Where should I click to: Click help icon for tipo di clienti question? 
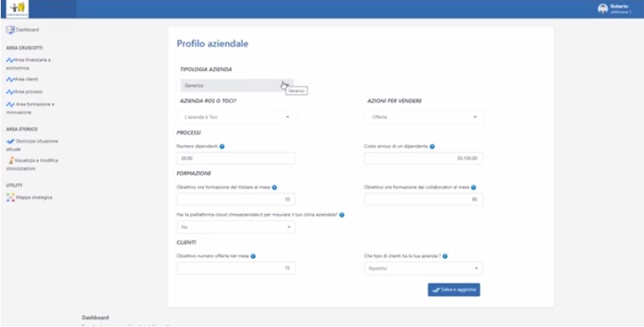coord(445,256)
